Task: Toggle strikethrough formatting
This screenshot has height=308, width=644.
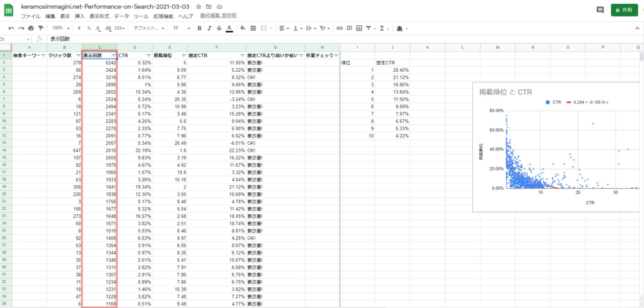Action: pyautogui.click(x=218, y=28)
